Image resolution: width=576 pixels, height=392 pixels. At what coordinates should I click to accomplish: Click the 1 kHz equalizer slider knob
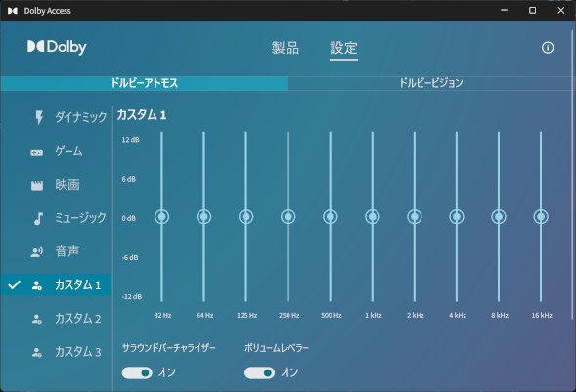373,217
